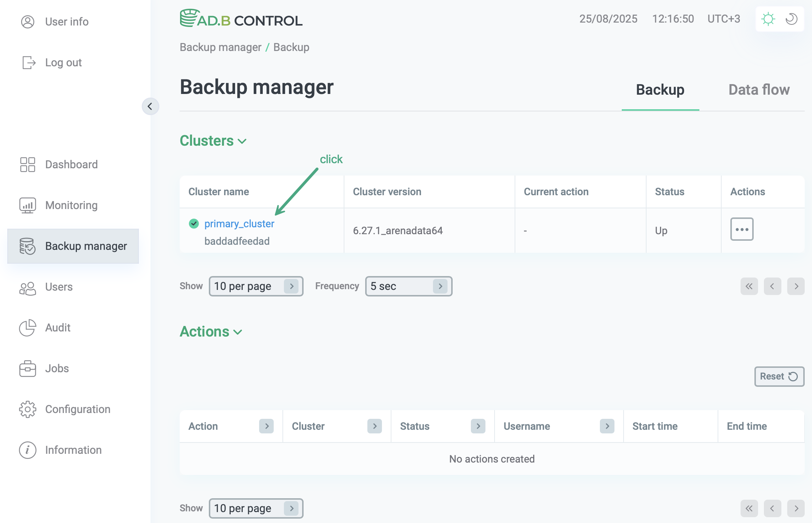Switch to dark theme mode
Viewport: 812px width, 523px height.
tap(791, 19)
